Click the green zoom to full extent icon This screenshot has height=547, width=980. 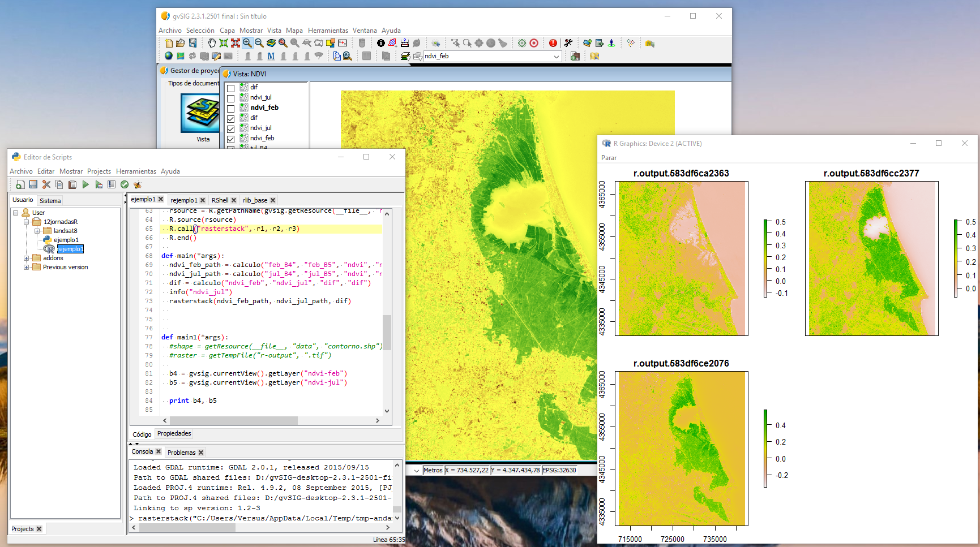click(x=224, y=43)
